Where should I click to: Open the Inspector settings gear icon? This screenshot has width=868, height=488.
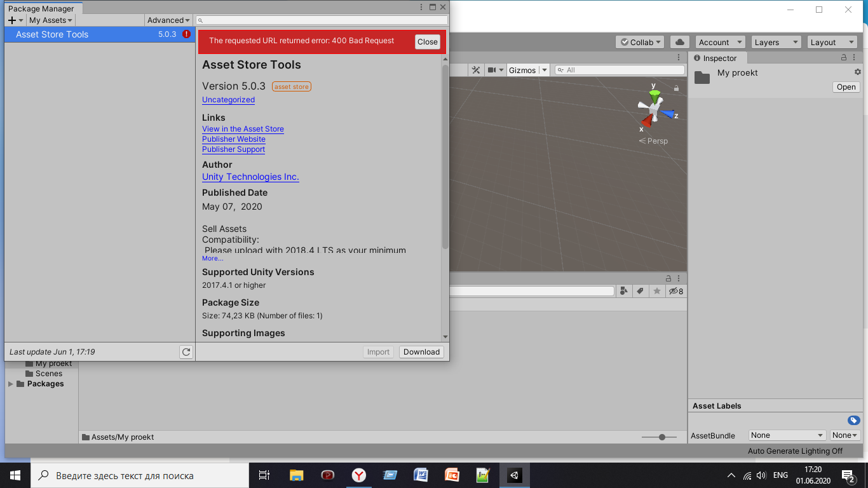coord(857,72)
